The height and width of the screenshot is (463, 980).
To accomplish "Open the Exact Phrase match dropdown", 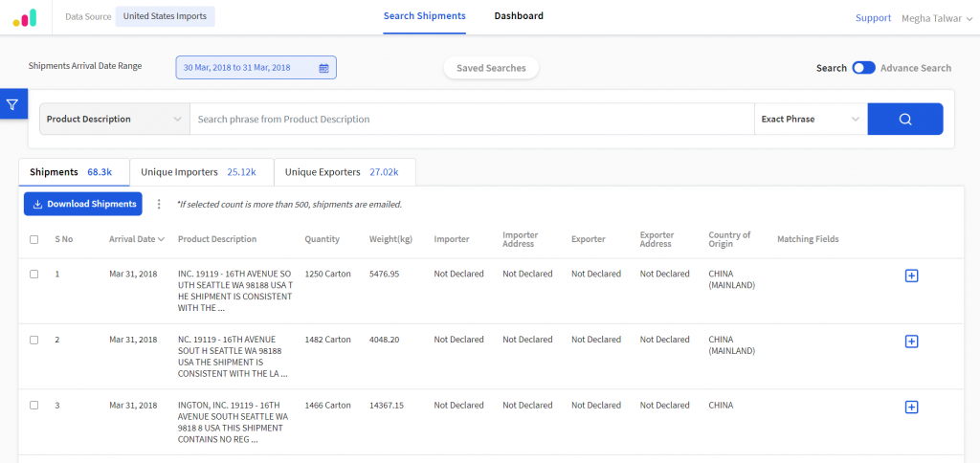I will [811, 119].
